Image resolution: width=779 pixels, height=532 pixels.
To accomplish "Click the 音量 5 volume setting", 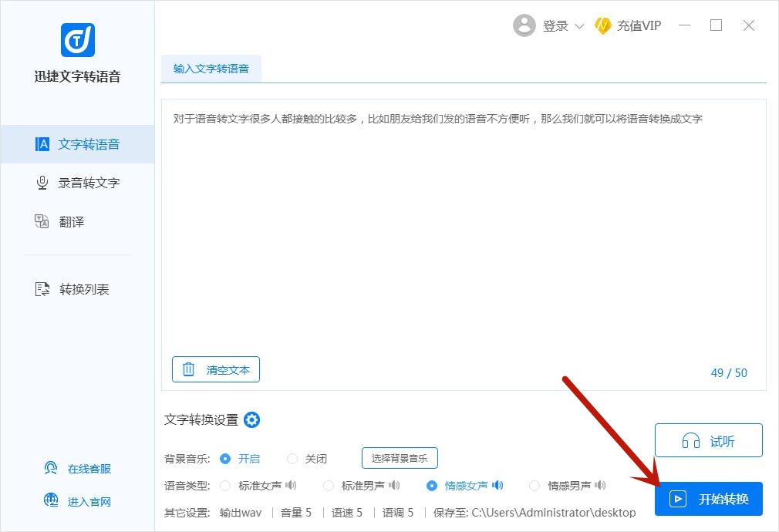I will [x=296, y=513].
